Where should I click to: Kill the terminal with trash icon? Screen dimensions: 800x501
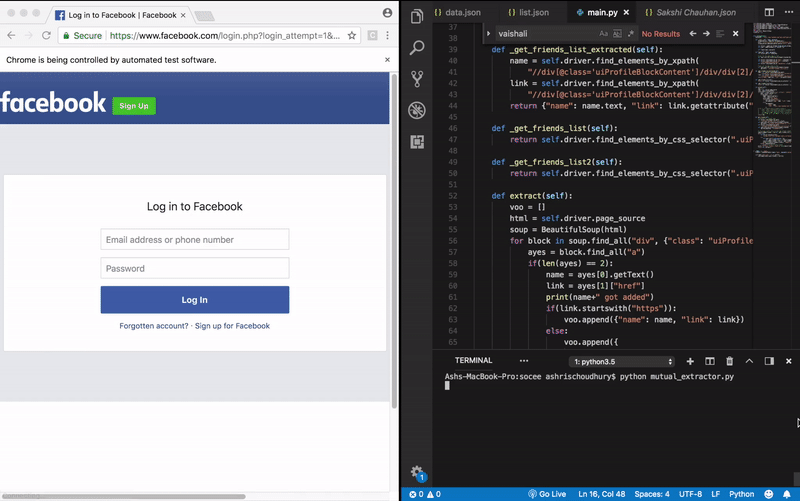coord(730,361)
